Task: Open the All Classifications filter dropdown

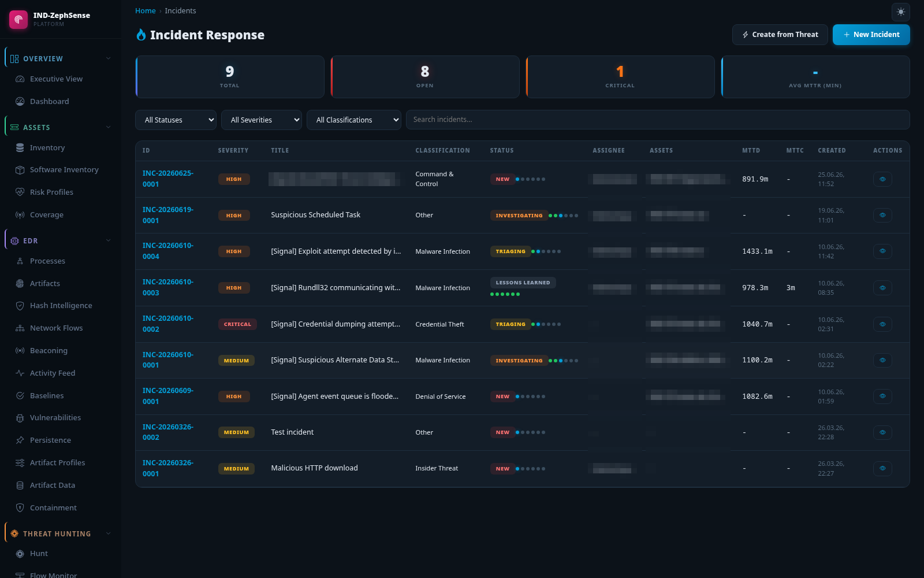Action: [354, 120]
